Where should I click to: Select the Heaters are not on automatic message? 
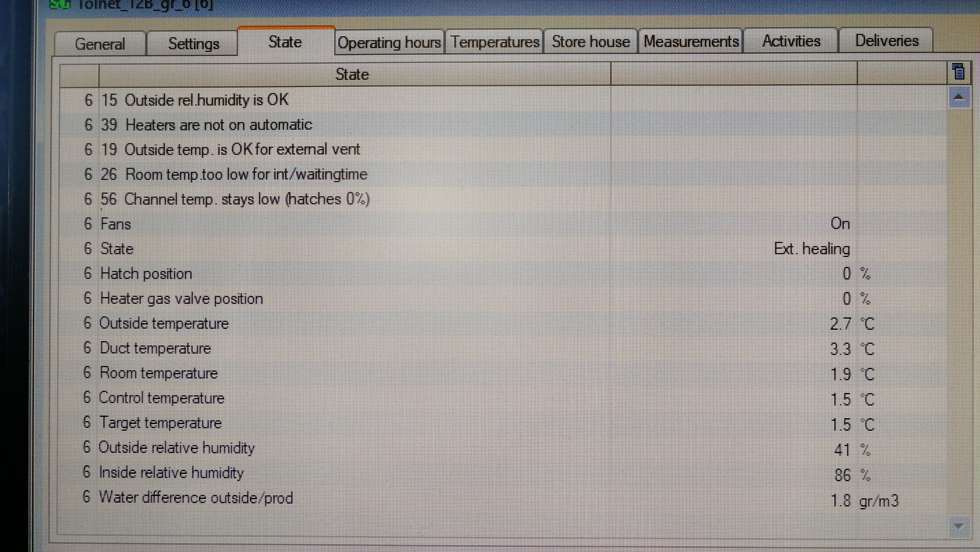pos(219,125)
